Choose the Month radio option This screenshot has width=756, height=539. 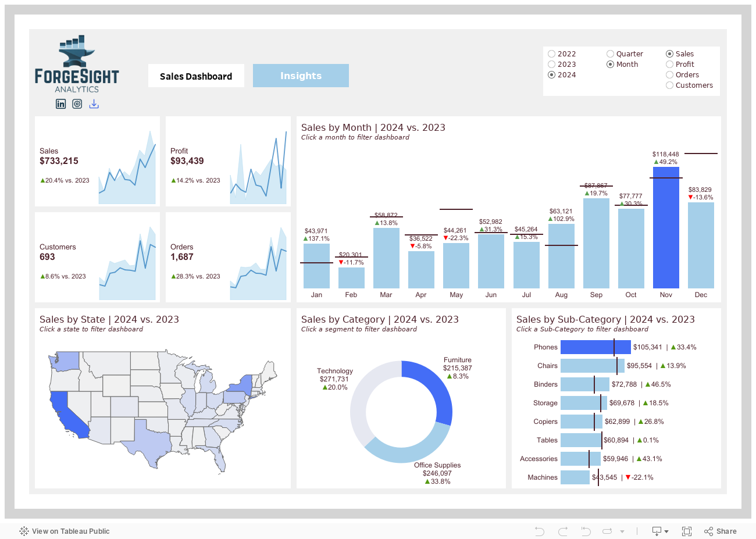pos(611,65)
